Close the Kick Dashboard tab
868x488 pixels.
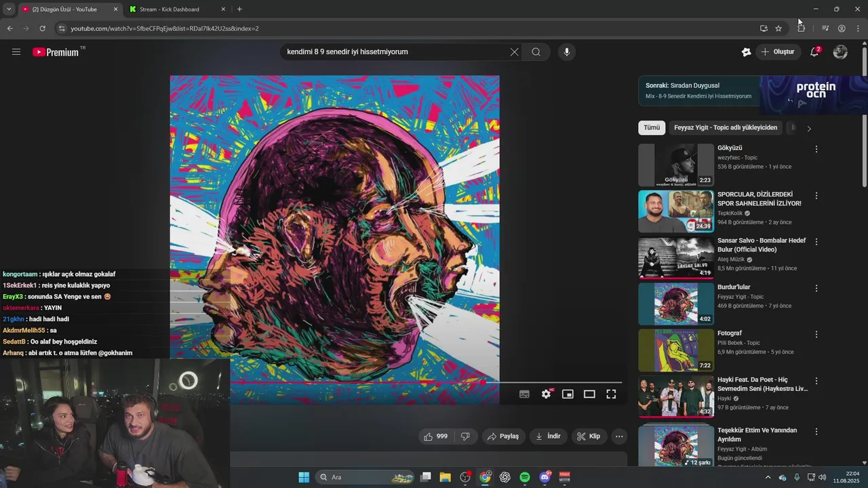point(223,9)
